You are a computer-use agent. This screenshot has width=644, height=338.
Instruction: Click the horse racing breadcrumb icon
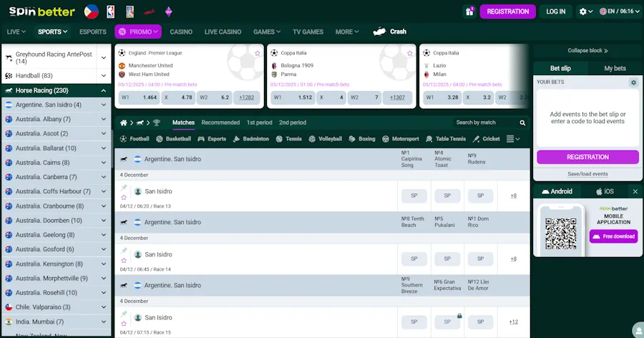click(x=140, y=122)
